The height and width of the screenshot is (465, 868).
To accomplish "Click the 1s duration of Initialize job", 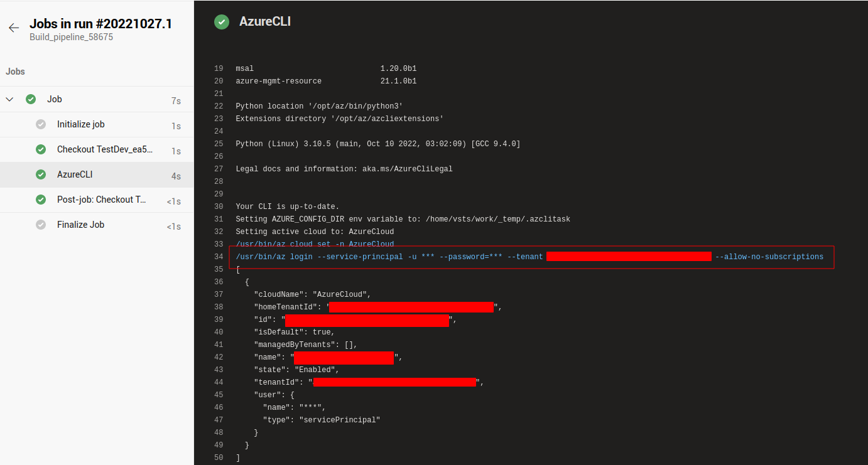I will [176, 126].
